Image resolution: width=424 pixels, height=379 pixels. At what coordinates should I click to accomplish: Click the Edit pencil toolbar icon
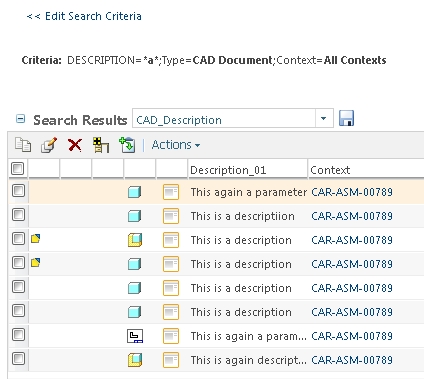coord(49,145)
